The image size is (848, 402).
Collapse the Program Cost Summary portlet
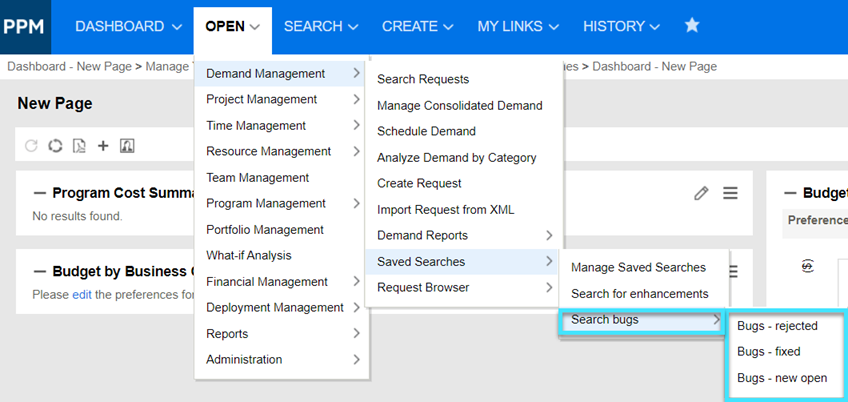pyautogui.click(x=40, y=193)
